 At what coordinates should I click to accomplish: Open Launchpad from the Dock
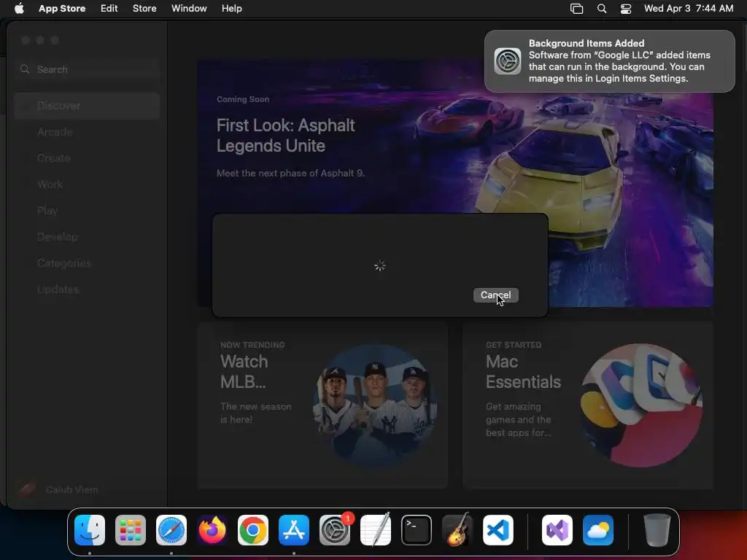(x=131, y=530)
